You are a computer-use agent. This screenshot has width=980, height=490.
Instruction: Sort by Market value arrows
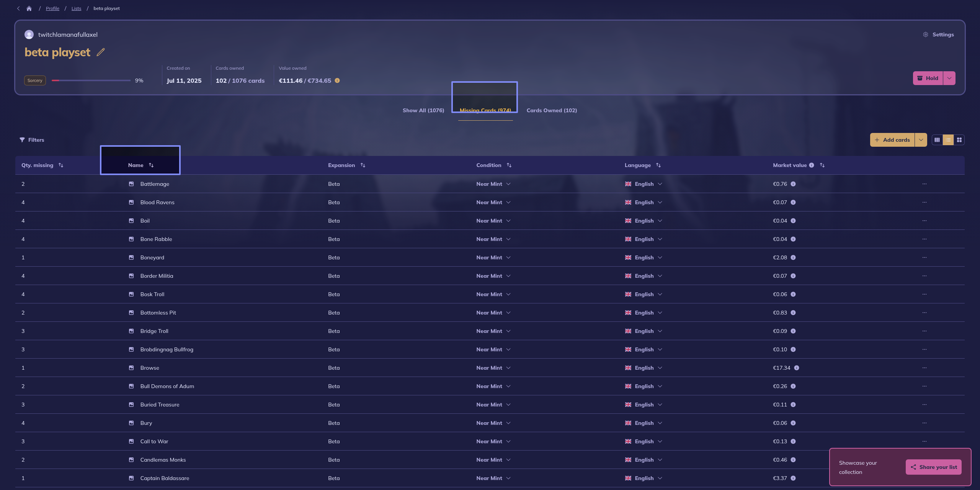822,165
